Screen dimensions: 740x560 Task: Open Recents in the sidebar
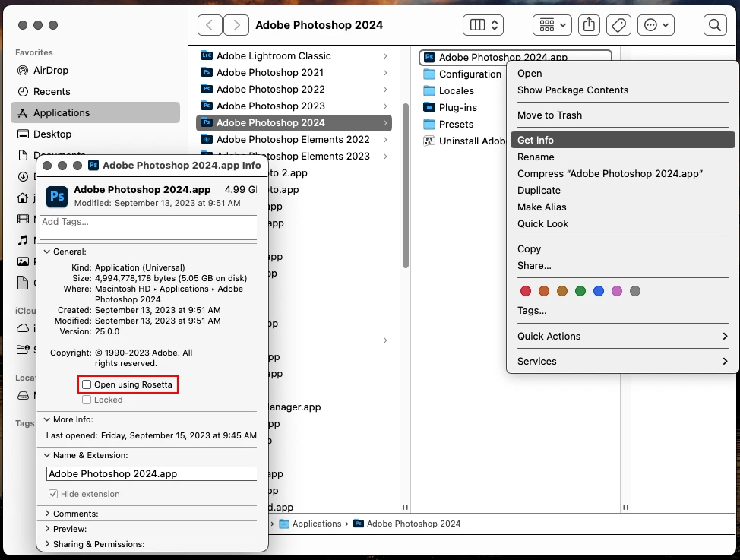coord(95,92)
